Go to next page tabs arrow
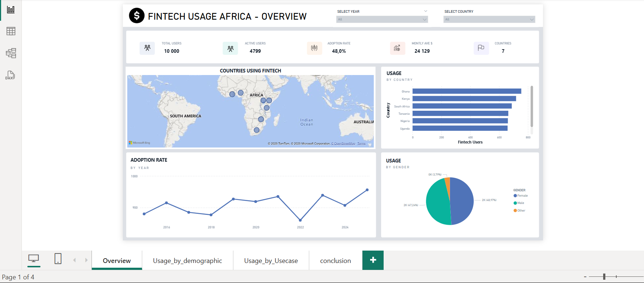Viewport: 644px width, 283px height. 86,260
